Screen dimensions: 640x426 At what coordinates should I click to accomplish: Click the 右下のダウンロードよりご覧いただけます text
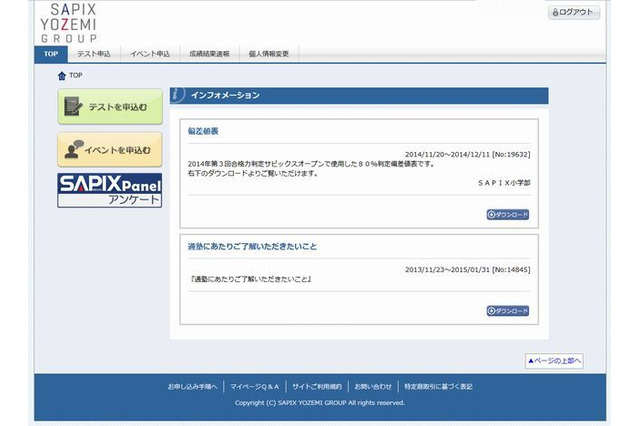pos(253,173)
